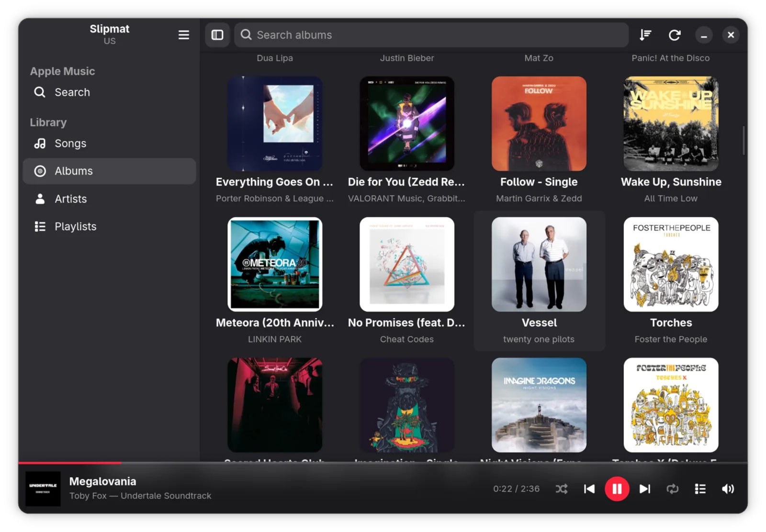Click the Megalovania song title

103,481
